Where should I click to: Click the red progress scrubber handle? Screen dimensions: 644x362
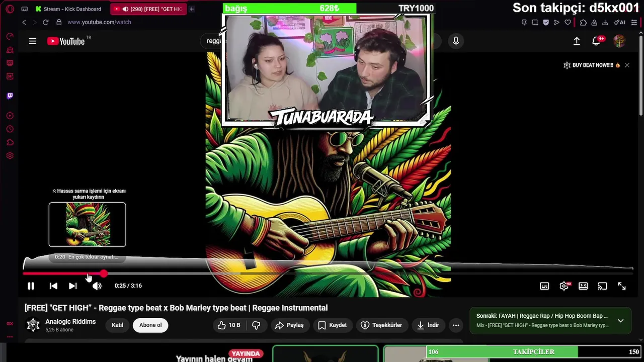point(104,274)
